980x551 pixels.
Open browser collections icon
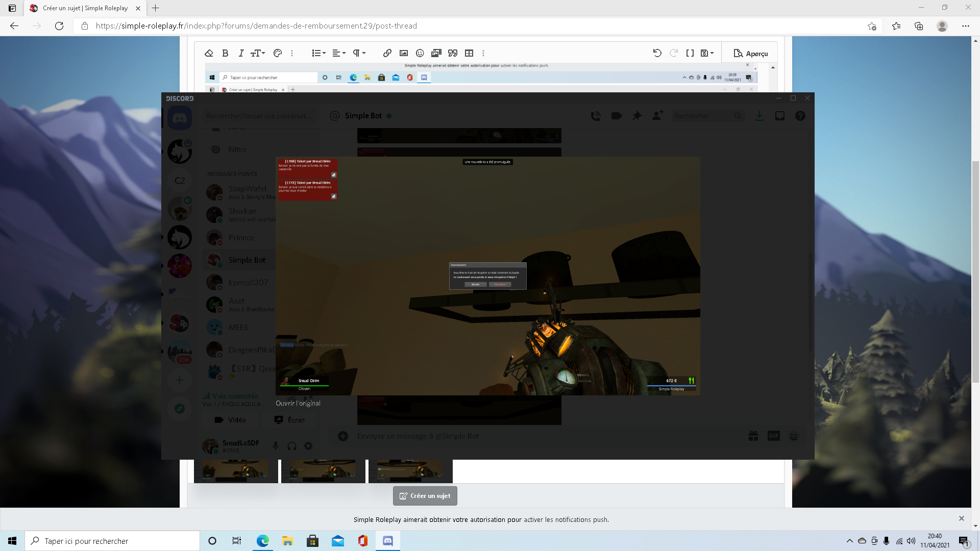919,26
